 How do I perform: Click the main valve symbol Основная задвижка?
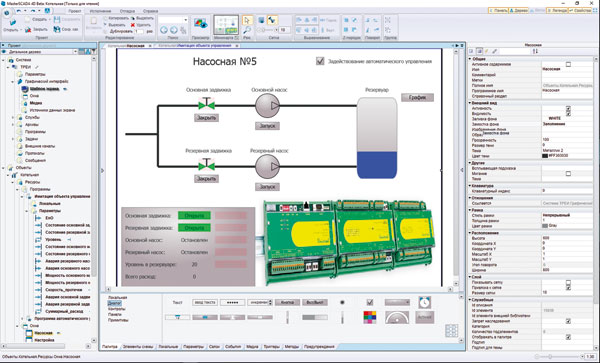pyautogui.click(x=206, y=104)
